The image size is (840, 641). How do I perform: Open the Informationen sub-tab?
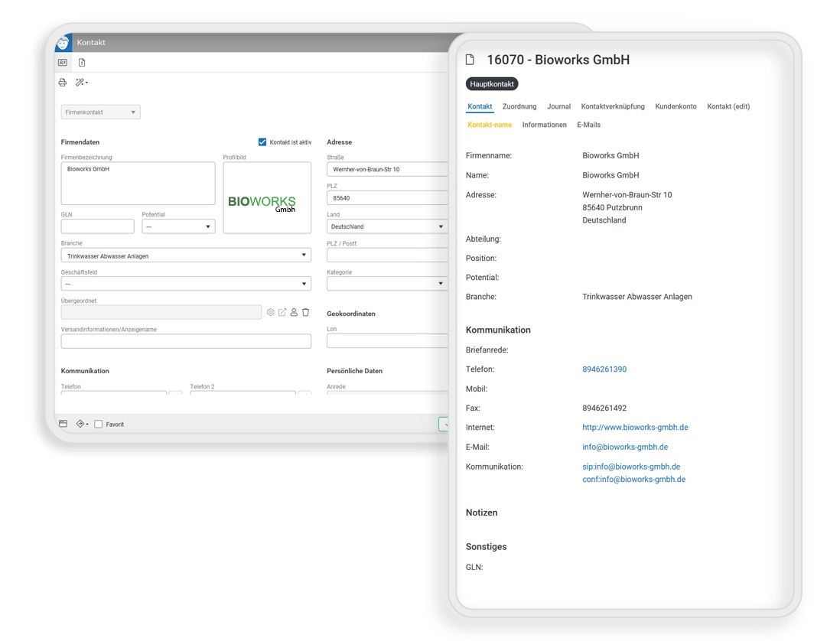544,125
